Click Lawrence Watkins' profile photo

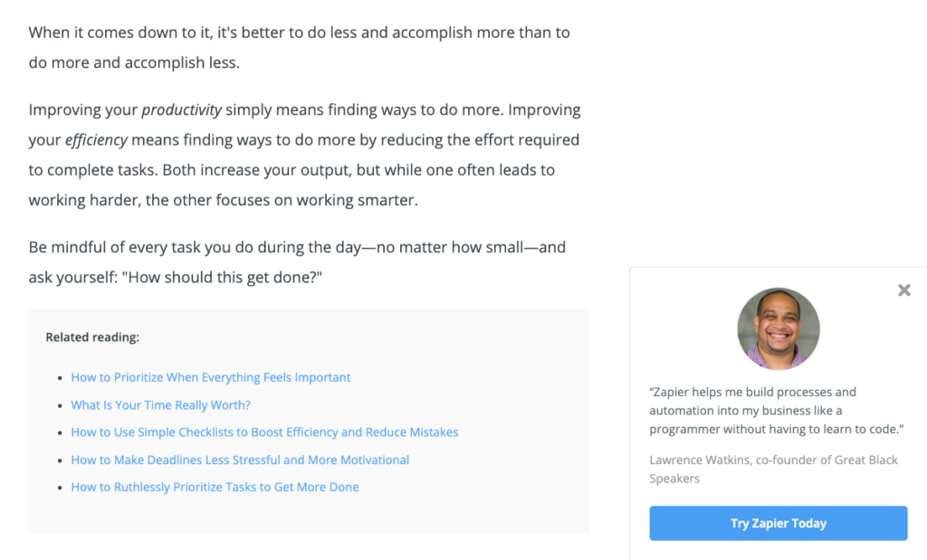click(778, 328)
